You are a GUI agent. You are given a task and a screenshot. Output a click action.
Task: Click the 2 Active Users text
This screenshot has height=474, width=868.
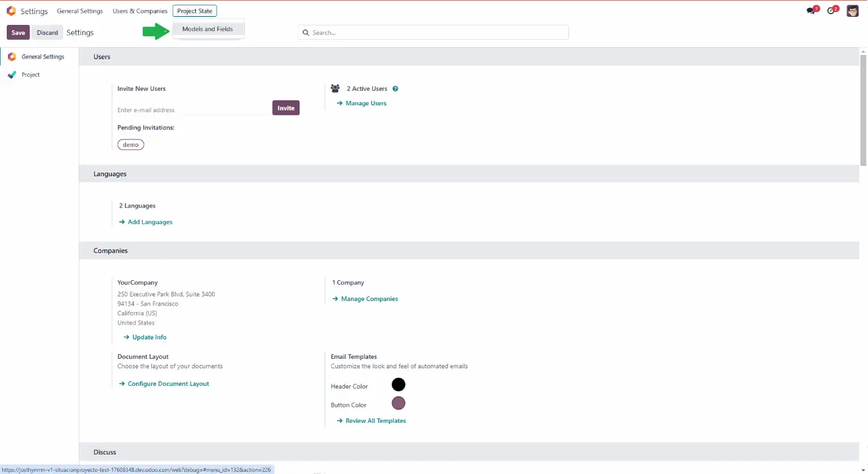[367, 89]
